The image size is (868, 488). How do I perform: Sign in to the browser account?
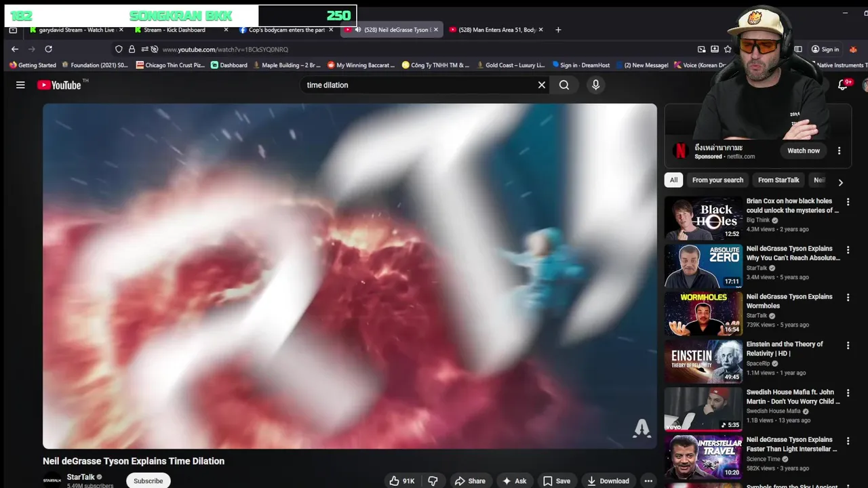[825, 49]
